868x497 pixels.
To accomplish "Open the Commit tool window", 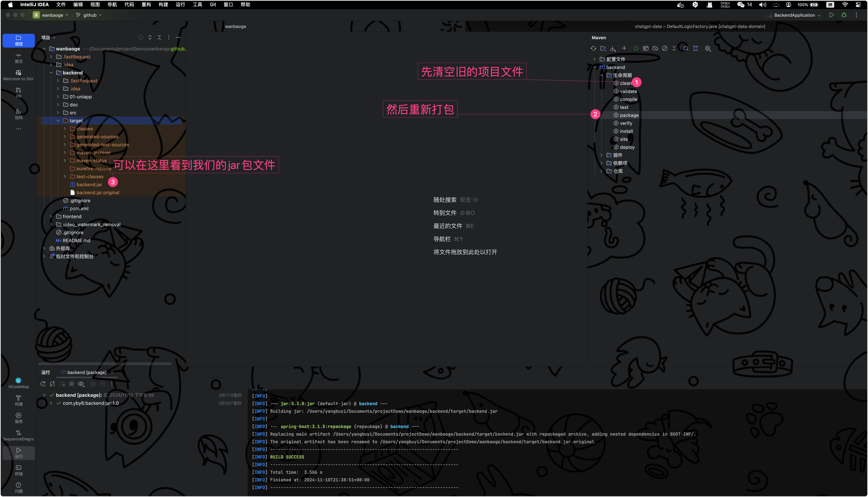I will click(19, 58).
